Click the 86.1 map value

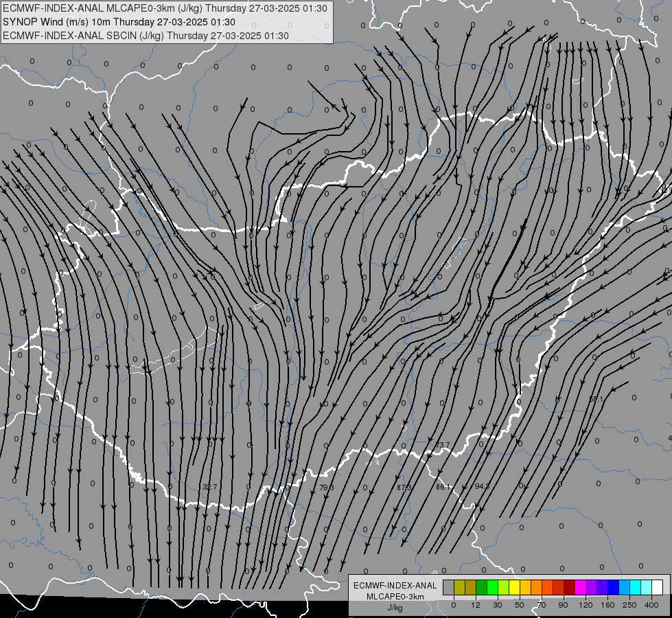(x=443, y=487)
